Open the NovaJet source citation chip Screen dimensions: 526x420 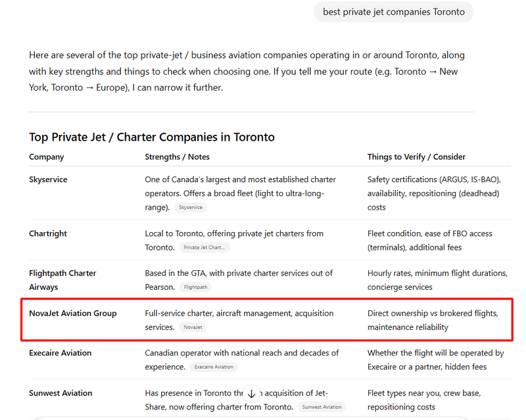click(x=193, y=327)
